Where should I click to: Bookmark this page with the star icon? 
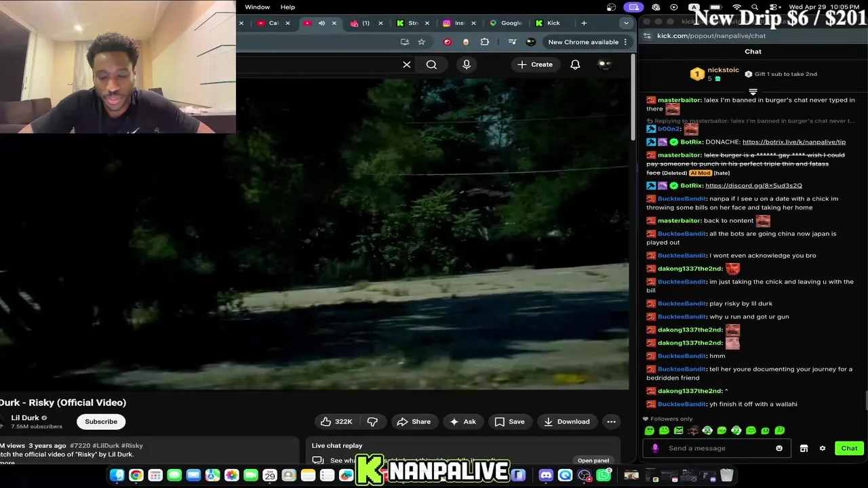422,42
